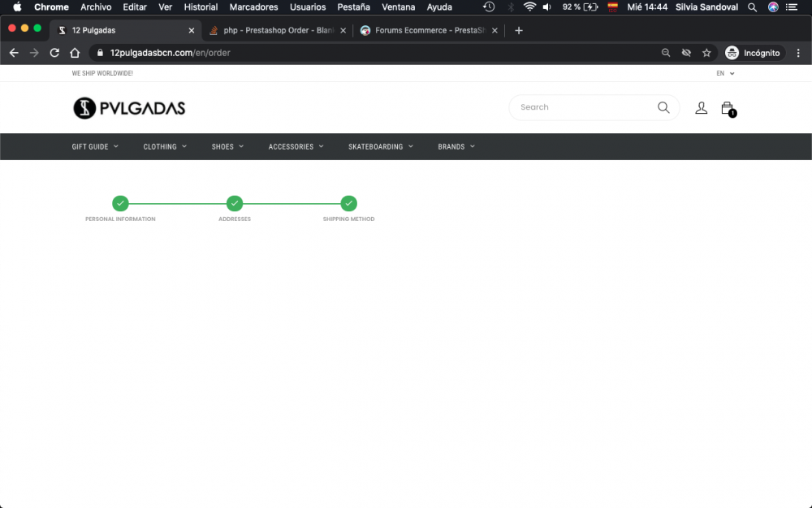Reload the page with the refresh icon

54,53
